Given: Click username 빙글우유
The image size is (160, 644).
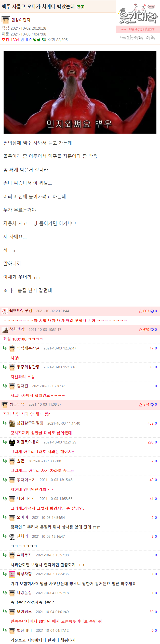Looking at the screenshot, I should (x=17, y=404).
